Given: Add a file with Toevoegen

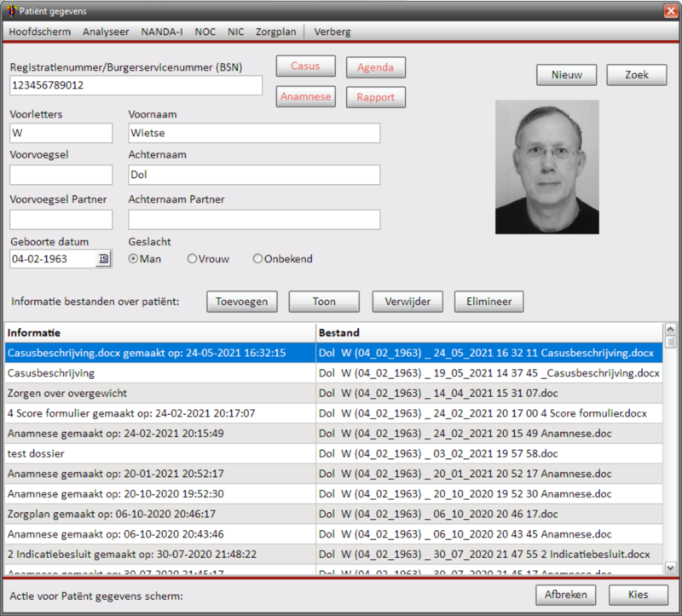Looking at the screenshot, I should pos(241,302).
